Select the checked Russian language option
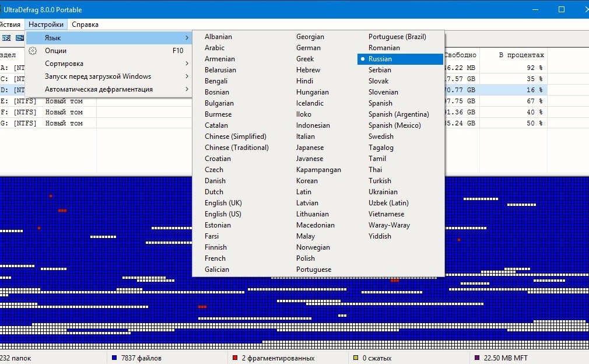Screen dimensions: 589x364 (x=400, y=59)
